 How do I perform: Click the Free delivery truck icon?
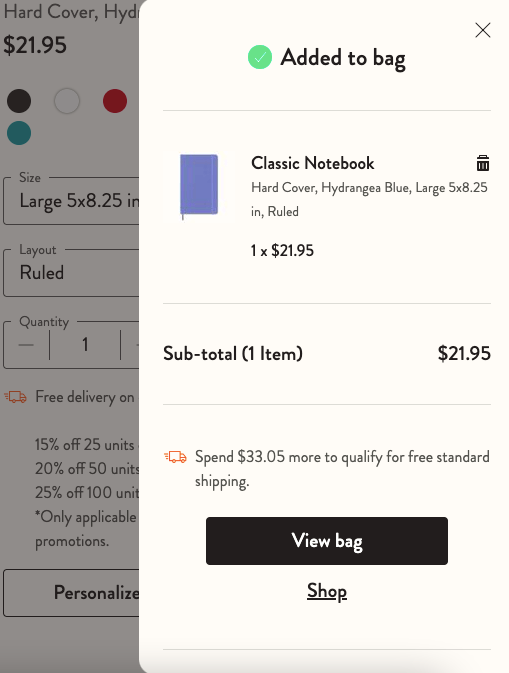(15, 397)
